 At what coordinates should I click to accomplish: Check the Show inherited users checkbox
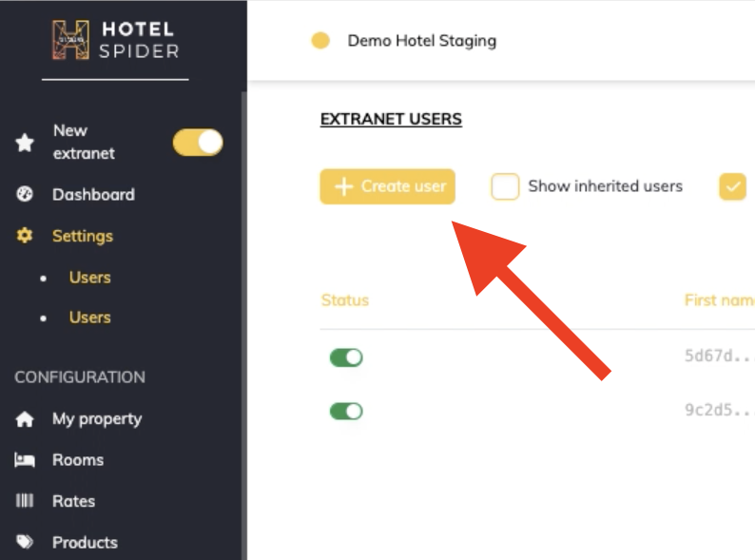[x=505, y=186]
